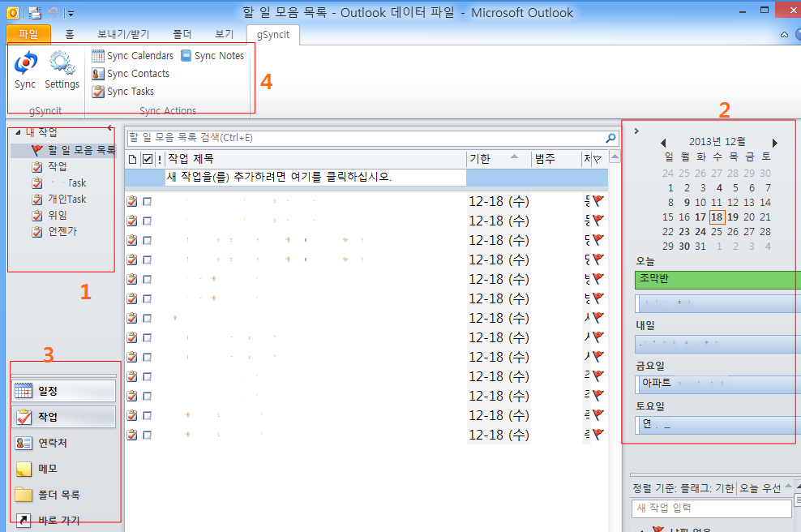The width and height of the screenshot is (801, 532).
Task: Mark the sixth task row complete
Action: (147, 298)
